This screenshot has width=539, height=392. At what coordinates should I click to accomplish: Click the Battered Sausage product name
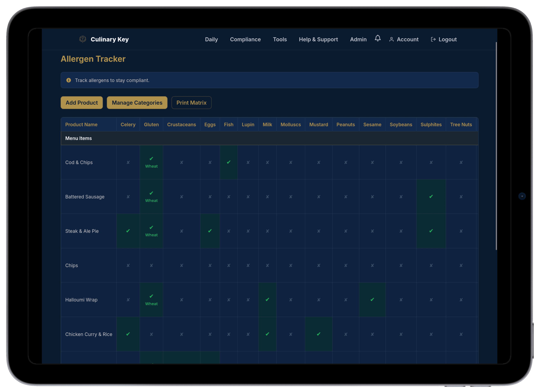(85, 197)
